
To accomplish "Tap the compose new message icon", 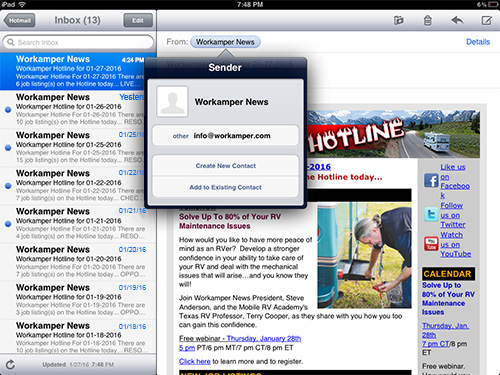I will tap(486, 20).
